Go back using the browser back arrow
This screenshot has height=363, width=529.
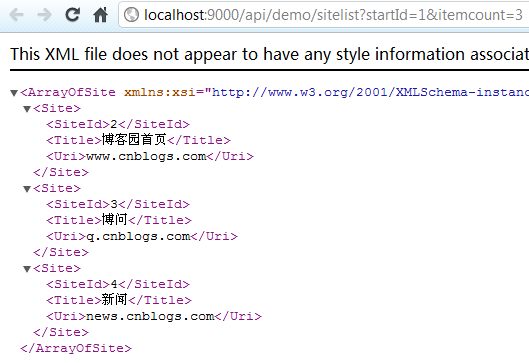point(16,15)
